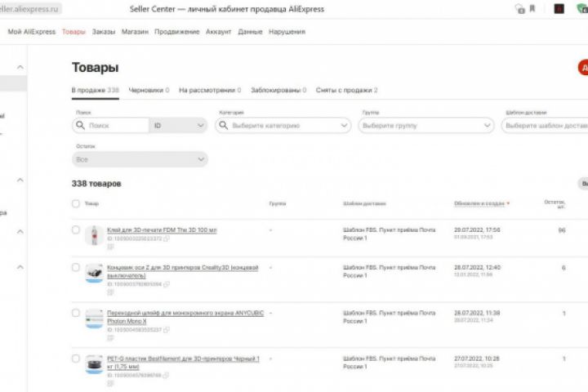Open the Продвижение menu
The image size is (588, 392).
(x=177, y=32)
